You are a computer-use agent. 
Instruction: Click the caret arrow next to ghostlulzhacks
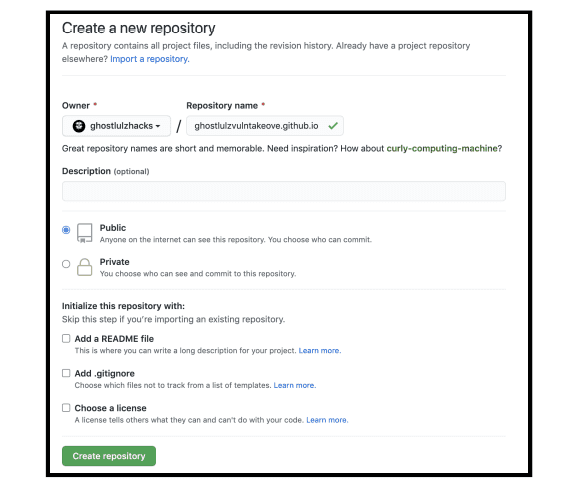(x=158, y=126)
